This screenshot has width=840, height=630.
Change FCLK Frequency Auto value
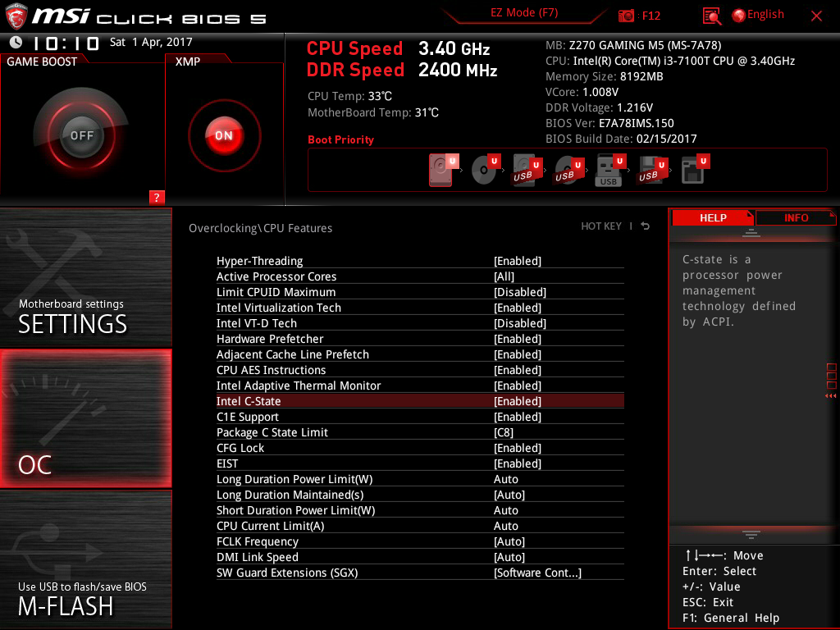509,541
